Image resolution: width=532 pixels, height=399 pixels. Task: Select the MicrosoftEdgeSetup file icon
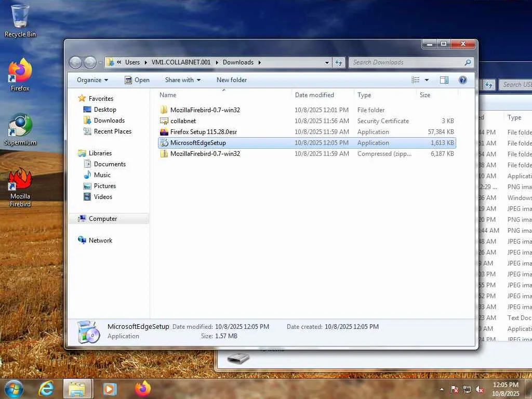164,143
